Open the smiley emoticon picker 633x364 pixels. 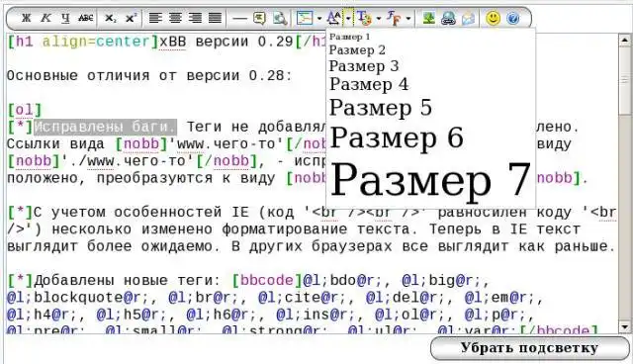tap(493, 18)
